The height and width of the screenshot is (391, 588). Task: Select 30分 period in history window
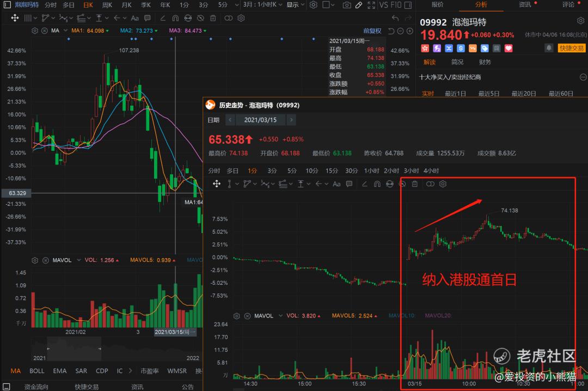click(351, 171)
